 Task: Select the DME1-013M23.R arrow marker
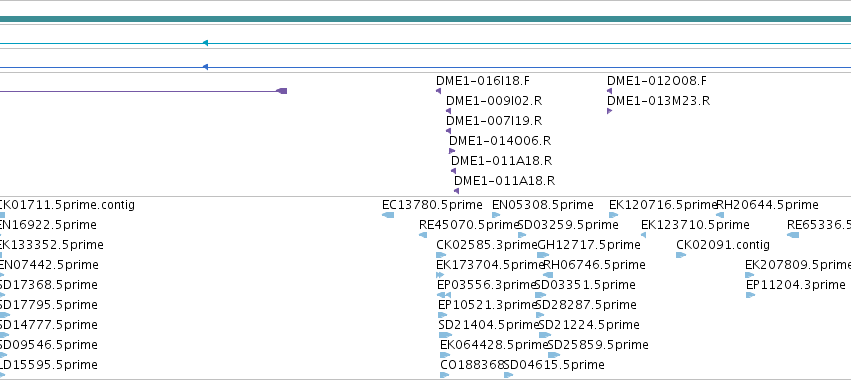click(609, 111)
